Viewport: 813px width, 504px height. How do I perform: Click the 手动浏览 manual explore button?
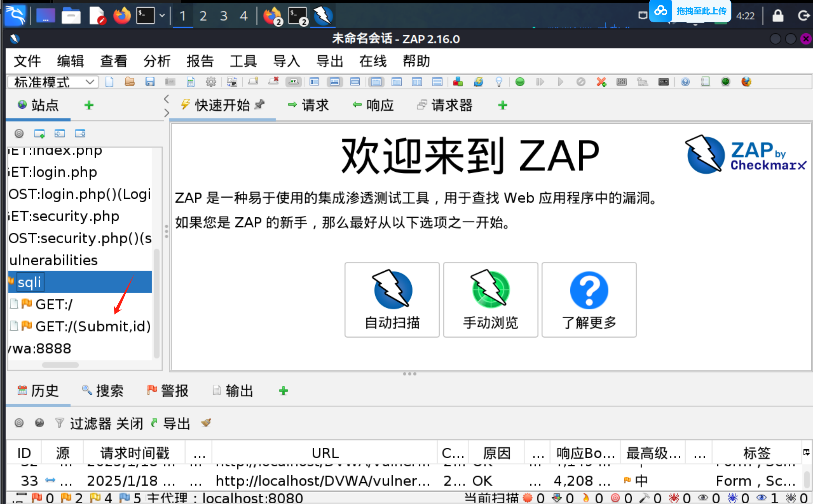click(x=490, y=300)
